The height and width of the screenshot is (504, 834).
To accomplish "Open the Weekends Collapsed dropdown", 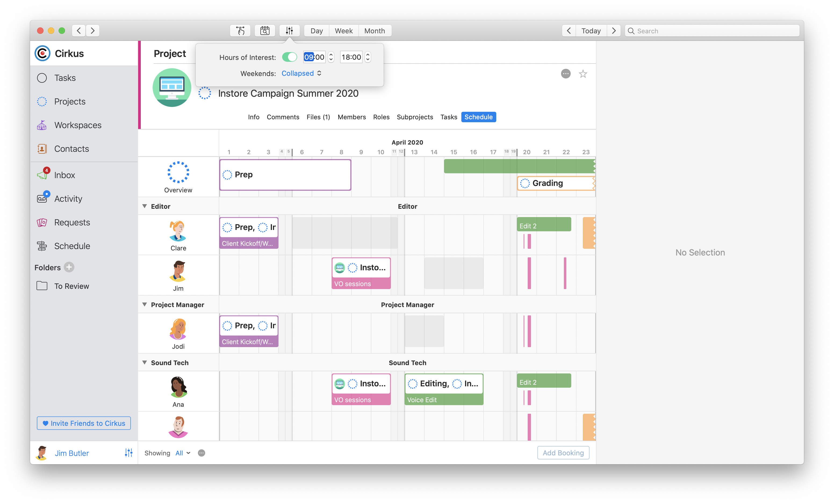I will pos(301,73).
